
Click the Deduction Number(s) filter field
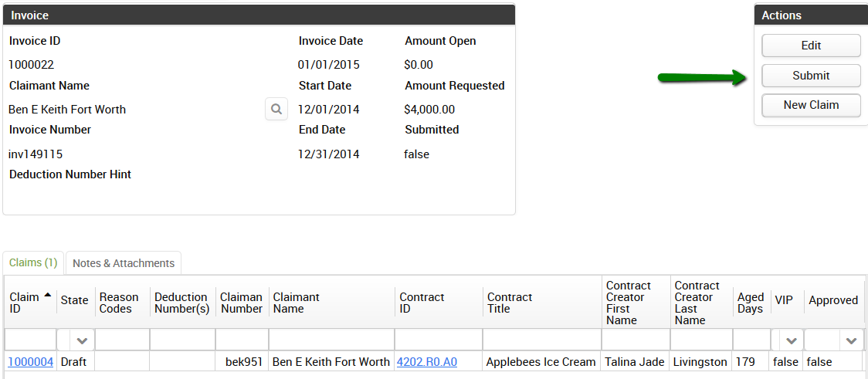(182, 340)
